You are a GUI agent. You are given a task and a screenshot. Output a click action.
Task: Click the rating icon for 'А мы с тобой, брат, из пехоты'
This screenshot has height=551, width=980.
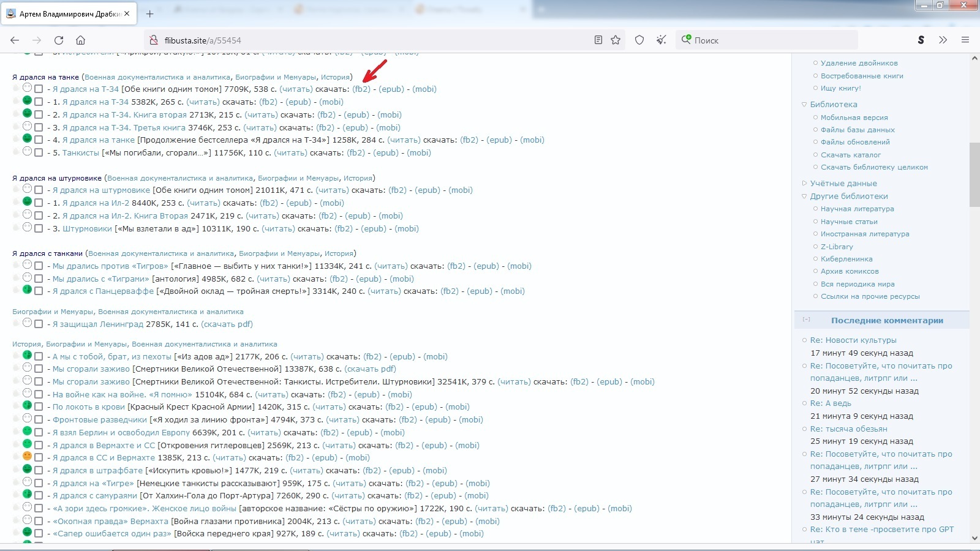point(27,355)
